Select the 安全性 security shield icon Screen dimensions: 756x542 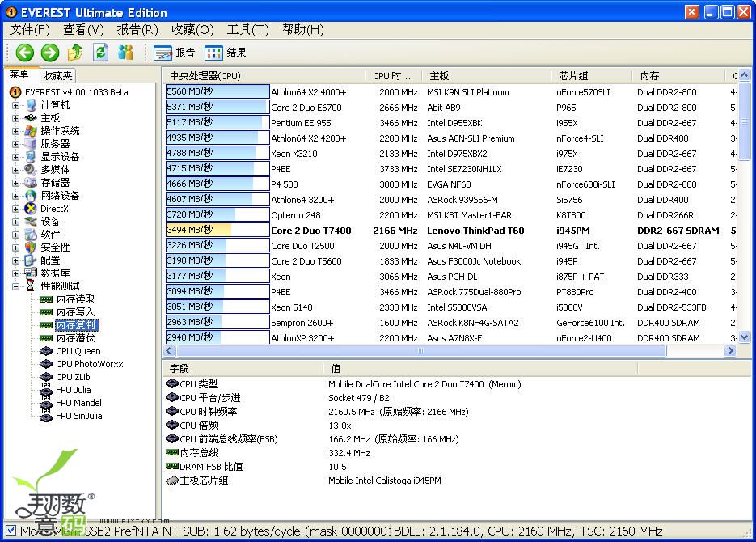click(31, 248)
